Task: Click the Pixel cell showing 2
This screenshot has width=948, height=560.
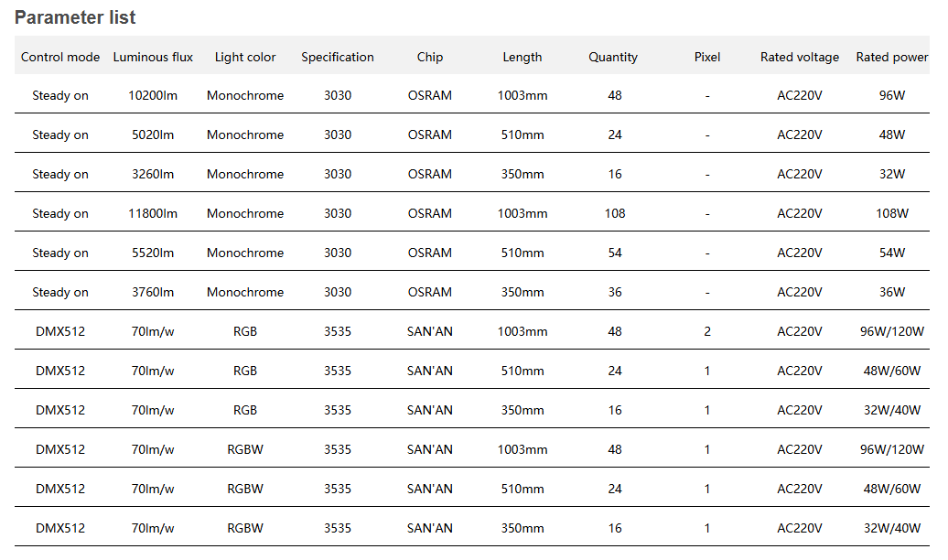Action: coord(707,331)
